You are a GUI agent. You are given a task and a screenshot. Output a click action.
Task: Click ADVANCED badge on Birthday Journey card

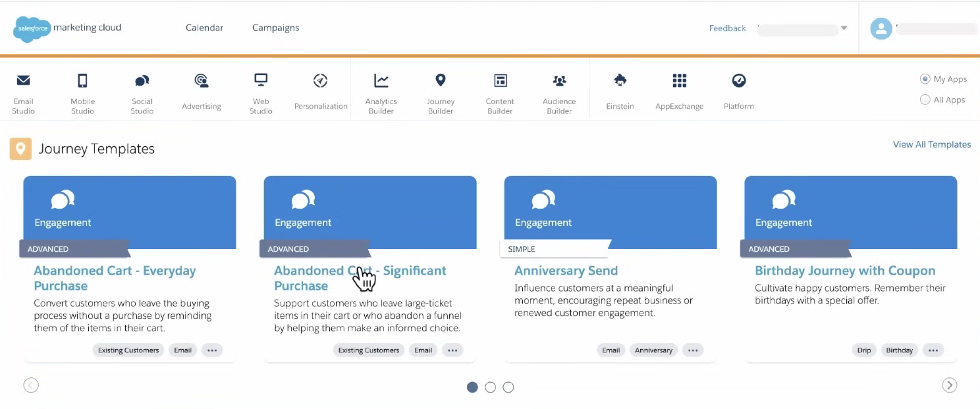click(x=795, y=249)
